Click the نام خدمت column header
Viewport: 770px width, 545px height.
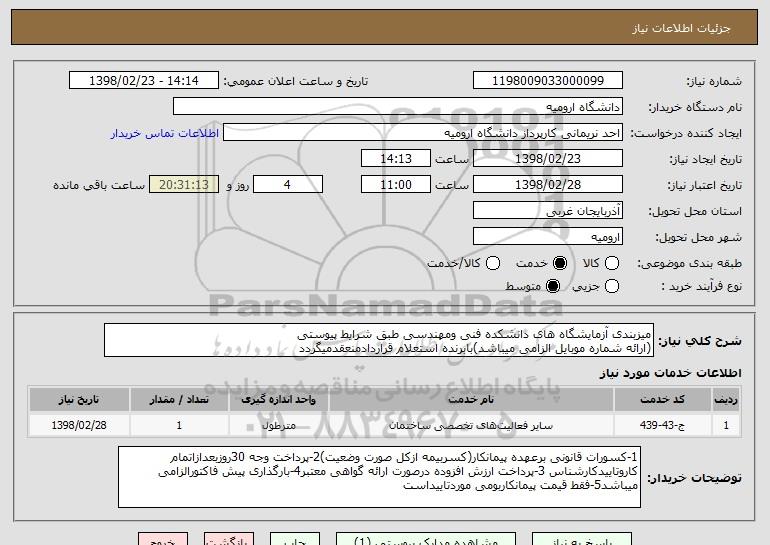point(471,400)
